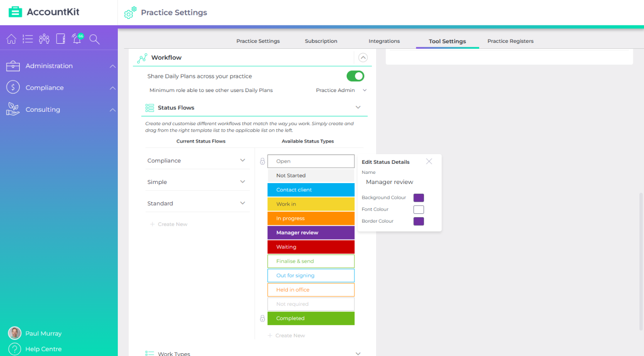644x356 pixels.
Task: Collapse the Workflow section
Action: (x=363, y=57)
